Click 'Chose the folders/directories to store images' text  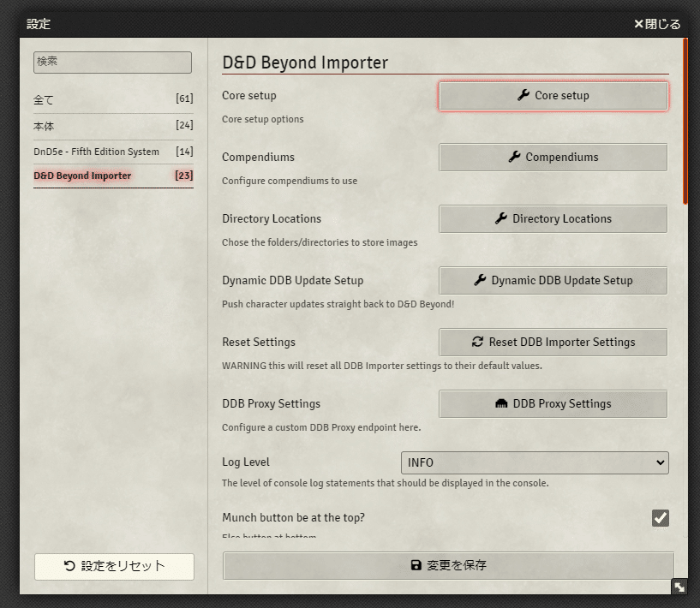[320, 242]
